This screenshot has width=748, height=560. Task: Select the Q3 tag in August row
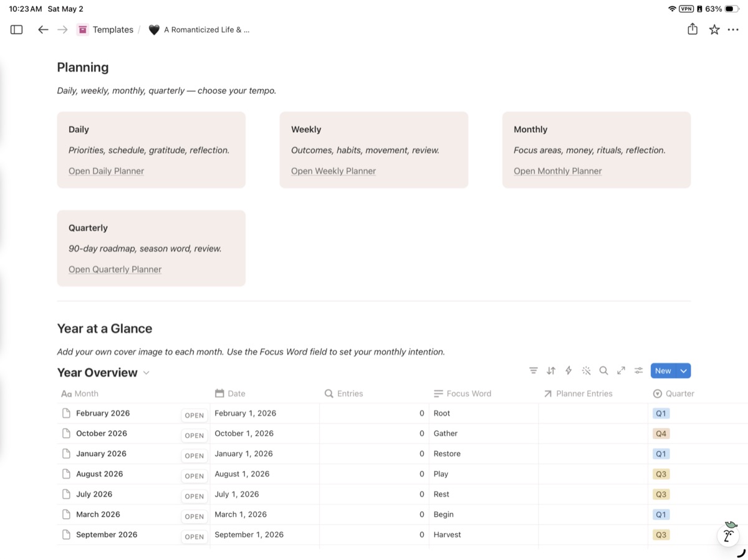(661, 474)
